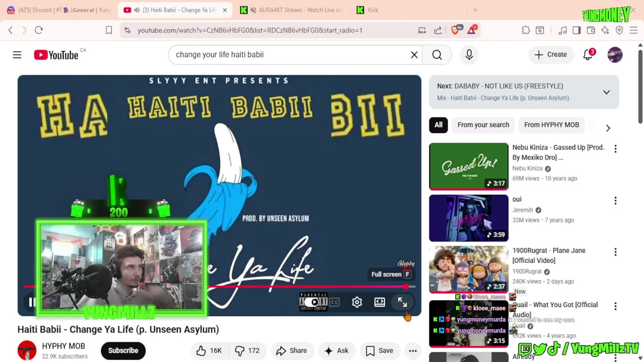Click the Jeremih channel name

click(523, 210)
